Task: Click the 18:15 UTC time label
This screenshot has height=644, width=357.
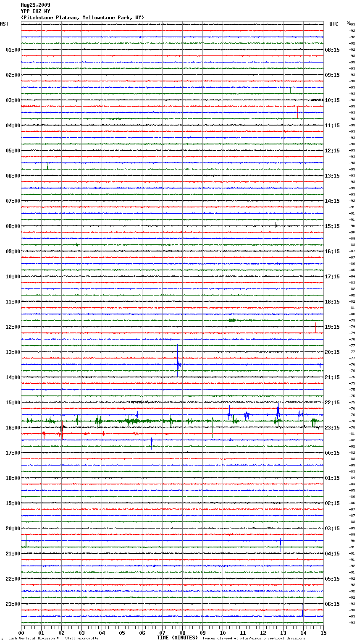Action: coord(332,302)
